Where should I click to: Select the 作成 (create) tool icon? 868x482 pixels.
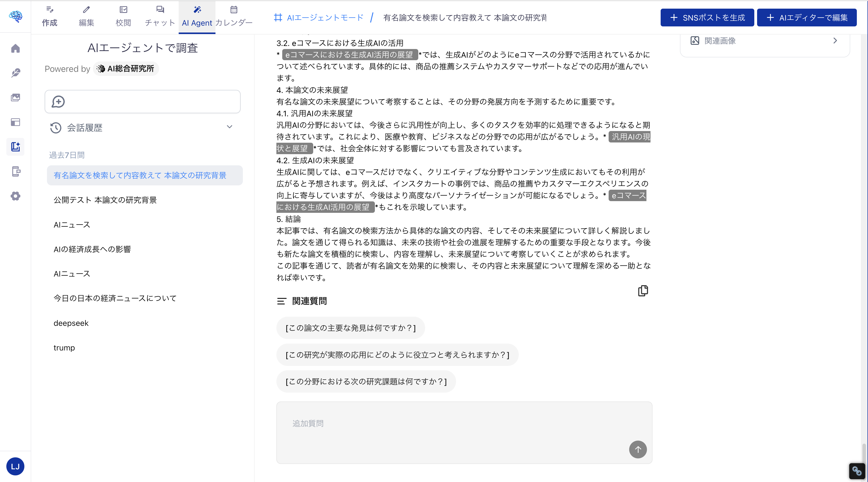click(49, 10)
